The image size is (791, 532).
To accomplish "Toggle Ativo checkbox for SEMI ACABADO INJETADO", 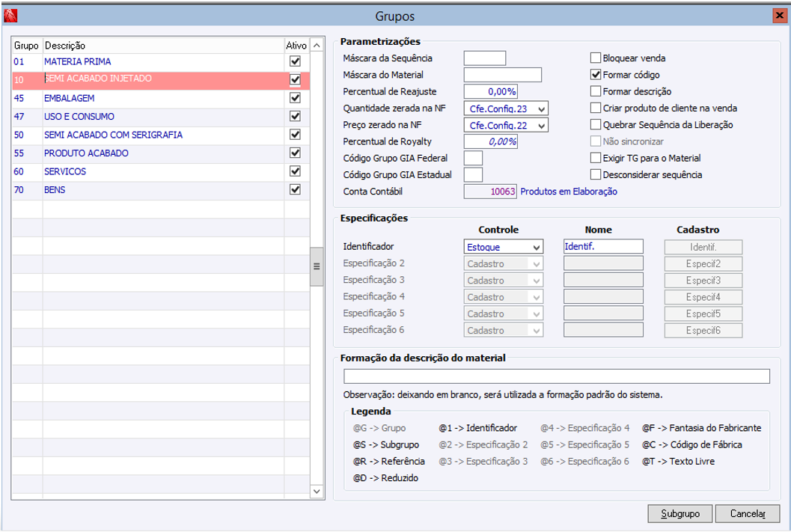I will click(x=295, y=79).
